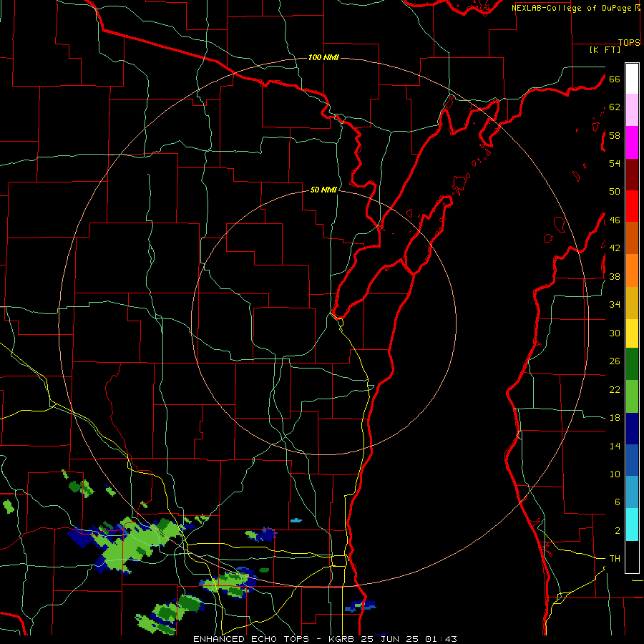
Task: Select the cyan legend swatch
Action: [632, 525]
